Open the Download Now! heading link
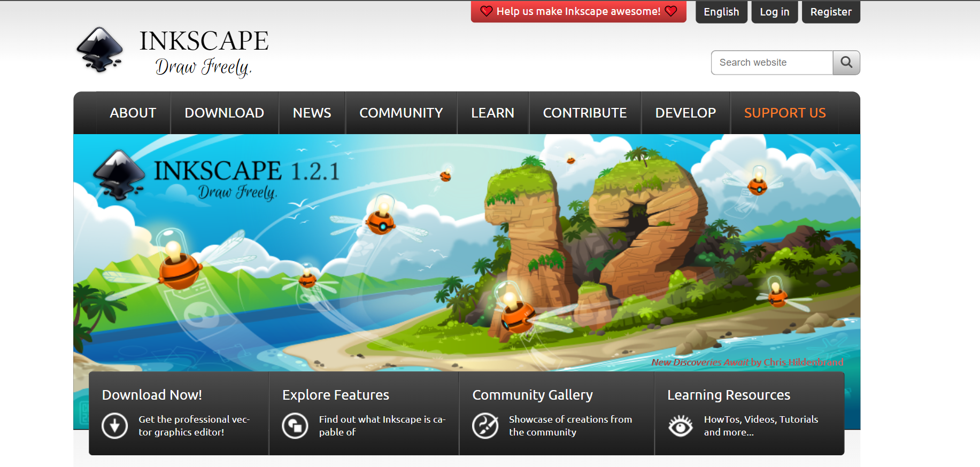Image resolution: width=980 pixels, height=467 pixels. [x=152, y=395]
